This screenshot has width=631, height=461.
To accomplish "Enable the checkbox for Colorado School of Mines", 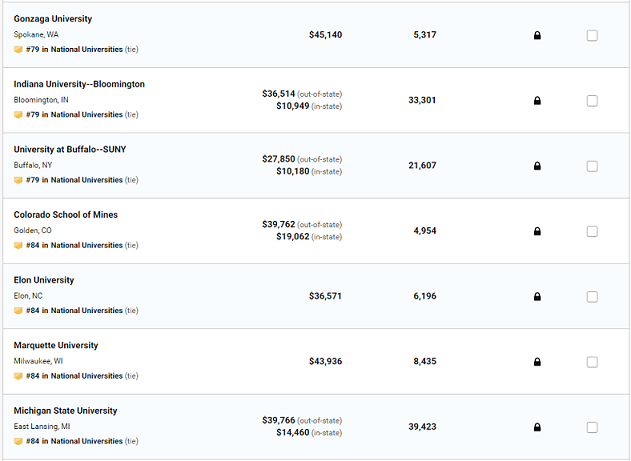I will tap(592, 231).
